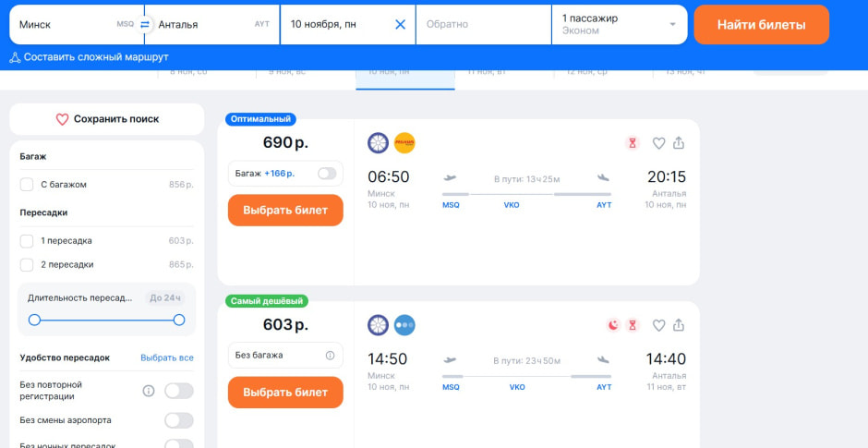Enable the Багаж +166 р. toggle
This screenshot has width=868, height=448.
[326, 173]
